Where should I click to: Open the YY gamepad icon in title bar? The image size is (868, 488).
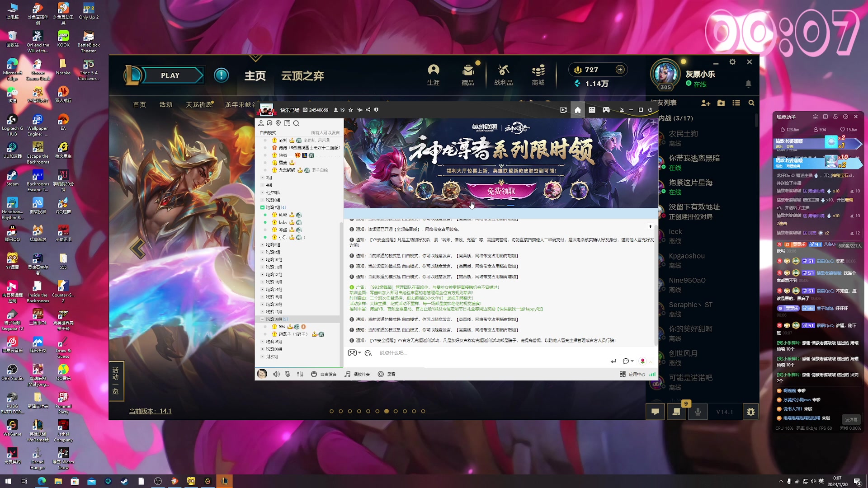606,110
